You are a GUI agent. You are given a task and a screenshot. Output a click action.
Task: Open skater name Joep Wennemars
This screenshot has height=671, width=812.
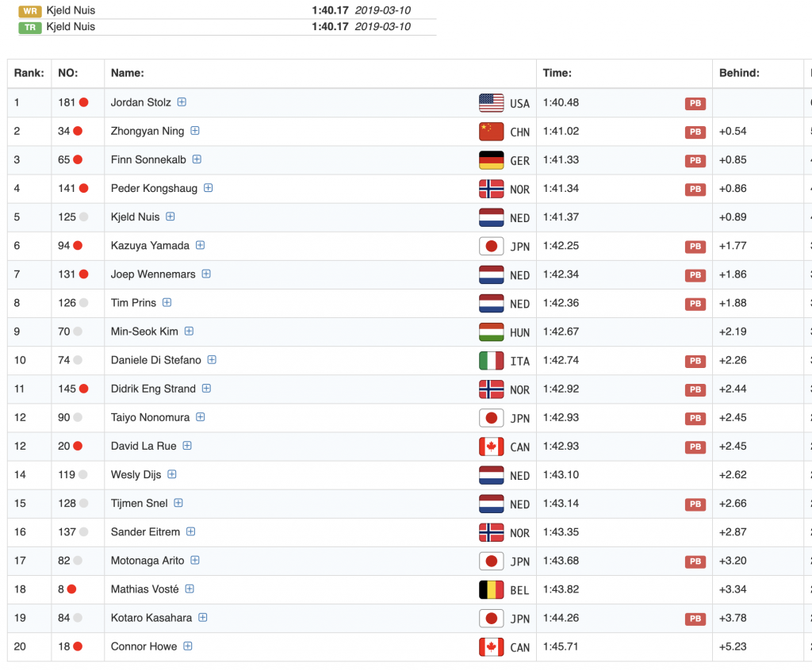click(153, 274)
